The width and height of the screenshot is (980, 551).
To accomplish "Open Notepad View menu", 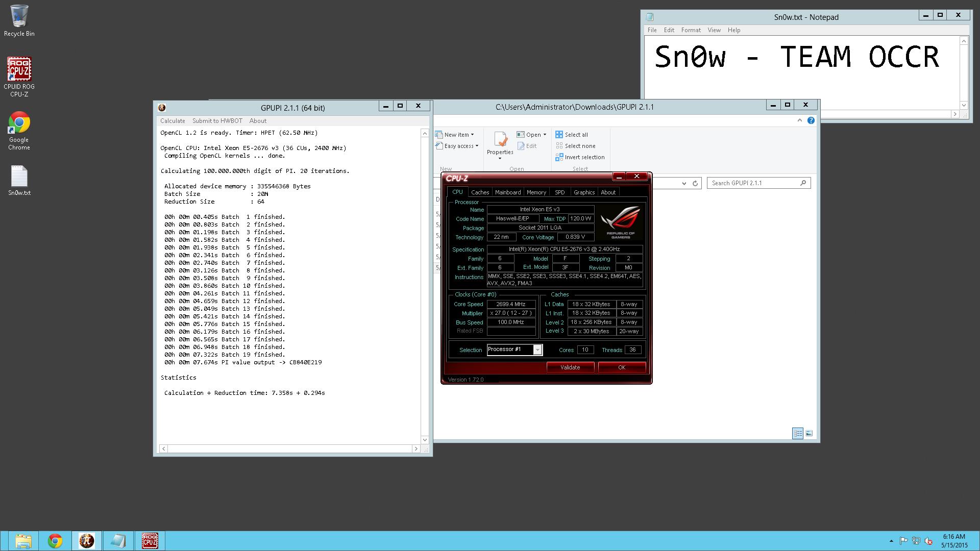I will tap(714, 30).
